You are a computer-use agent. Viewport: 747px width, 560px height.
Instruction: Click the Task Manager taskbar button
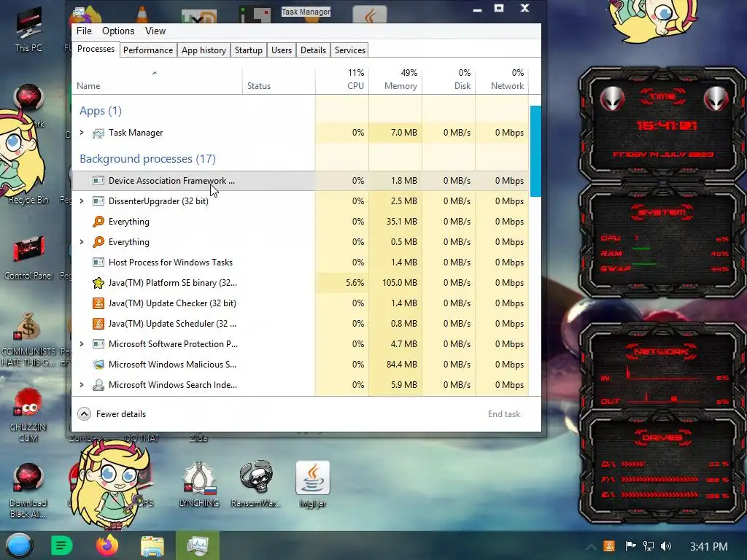tap(197, 545)
